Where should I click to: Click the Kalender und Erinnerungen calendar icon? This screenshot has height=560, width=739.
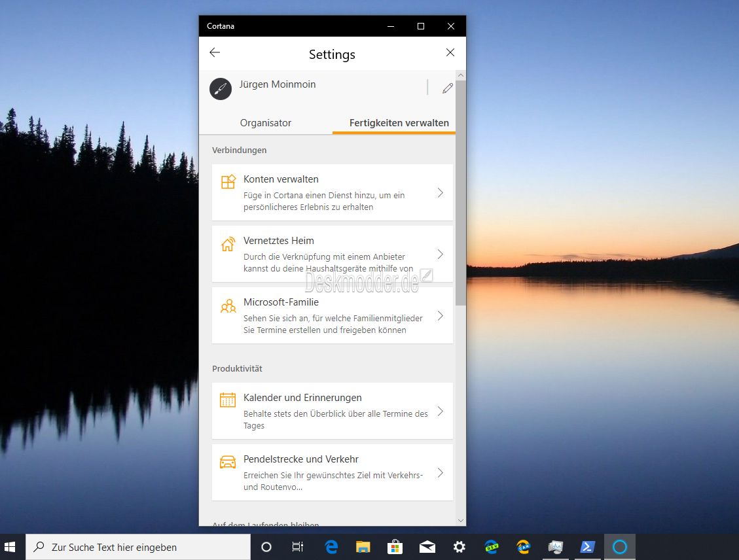pos(228,400)
